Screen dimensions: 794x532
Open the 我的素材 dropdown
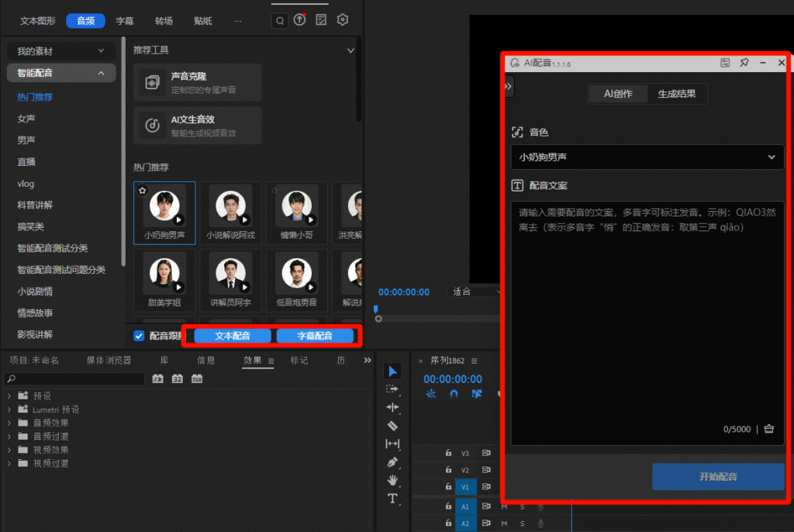click(60, 51)
